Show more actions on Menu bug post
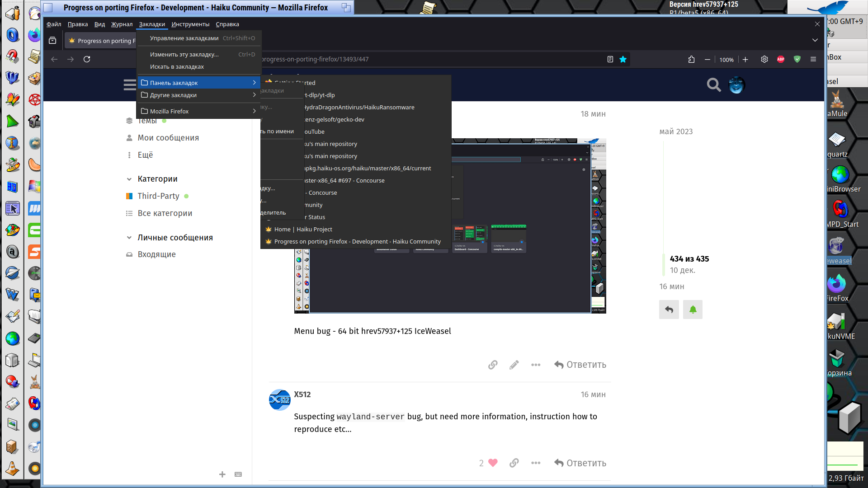868x488 pixels. click(536, 365)
